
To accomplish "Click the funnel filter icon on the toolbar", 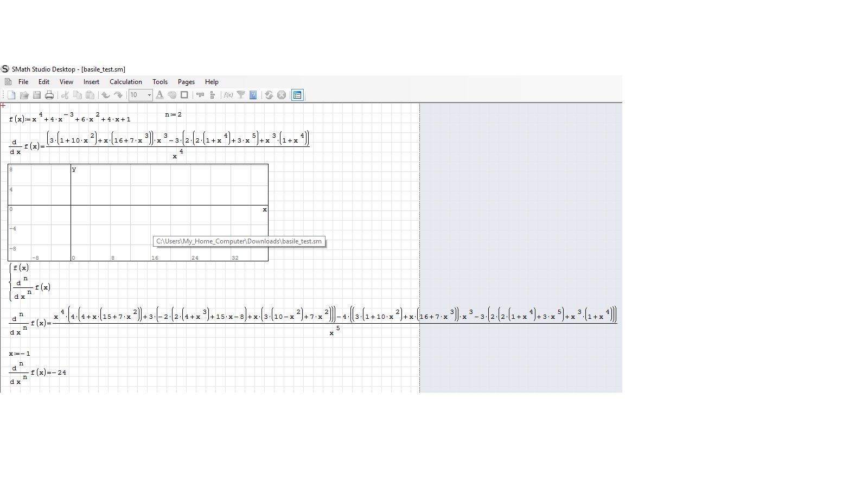I will click(240, 95).
